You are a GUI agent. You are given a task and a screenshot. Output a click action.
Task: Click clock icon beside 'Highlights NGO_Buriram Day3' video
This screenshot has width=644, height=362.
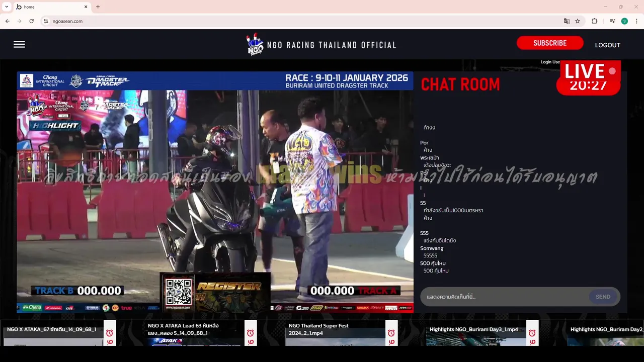[532, 333]
